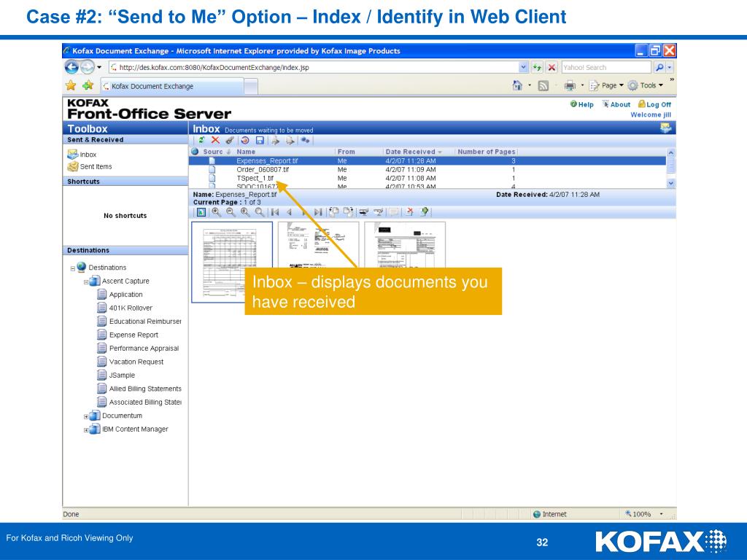The width and height of the screenshot is (747, 560).
Task: Click the browser Forward button
Action: pyautogui.click(x=88, y=67)
